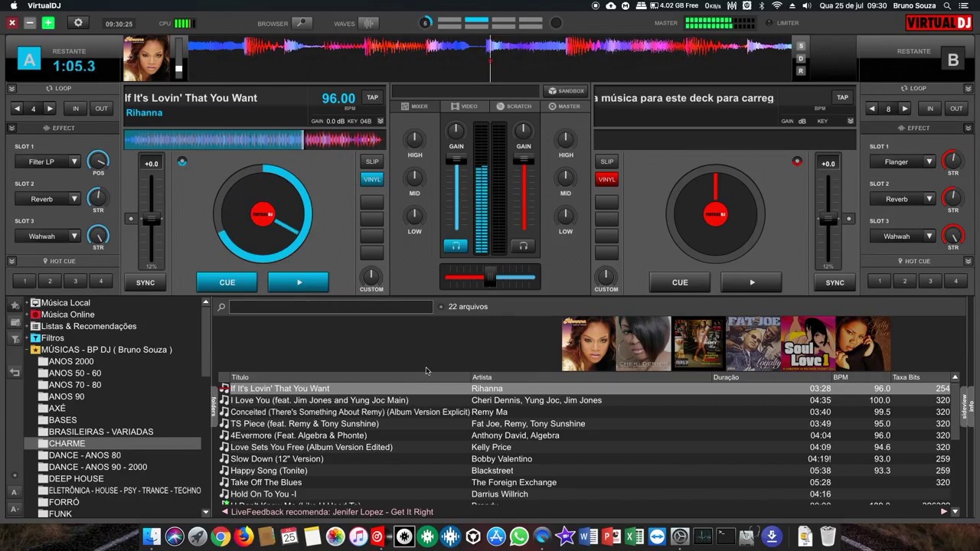This screenshot has height=551, width=980.
Task: Start playback on deck B
Action: (752, 282)
